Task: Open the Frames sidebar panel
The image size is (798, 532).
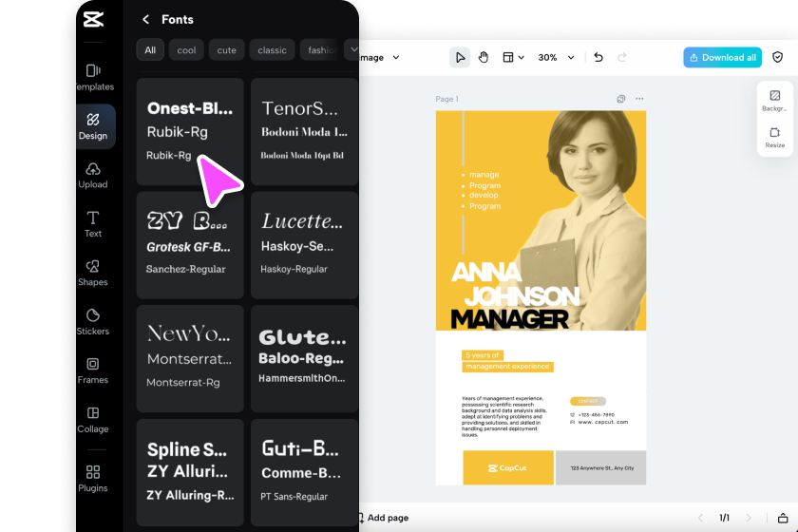Action: (x=93, y=370)
